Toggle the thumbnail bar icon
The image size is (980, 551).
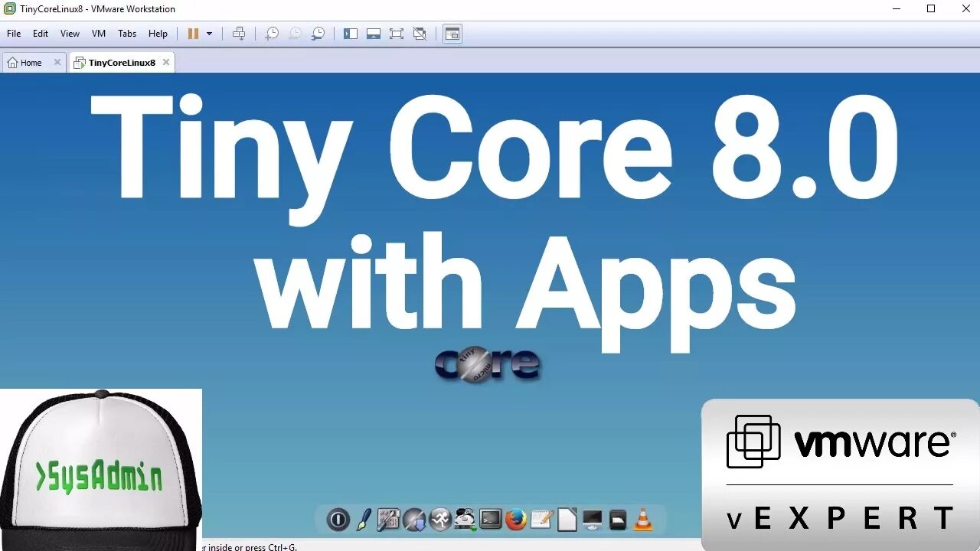click(x=374, y=34)
